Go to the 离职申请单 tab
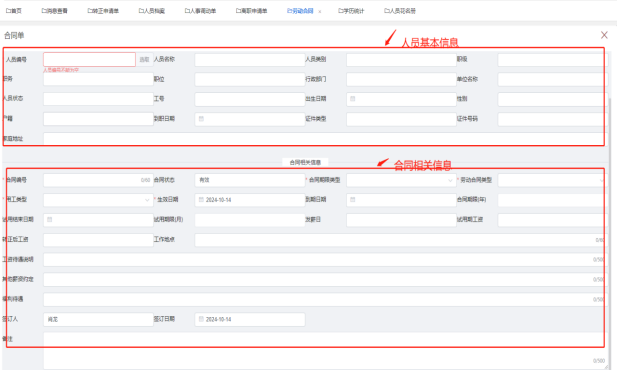 pos(251,11)
